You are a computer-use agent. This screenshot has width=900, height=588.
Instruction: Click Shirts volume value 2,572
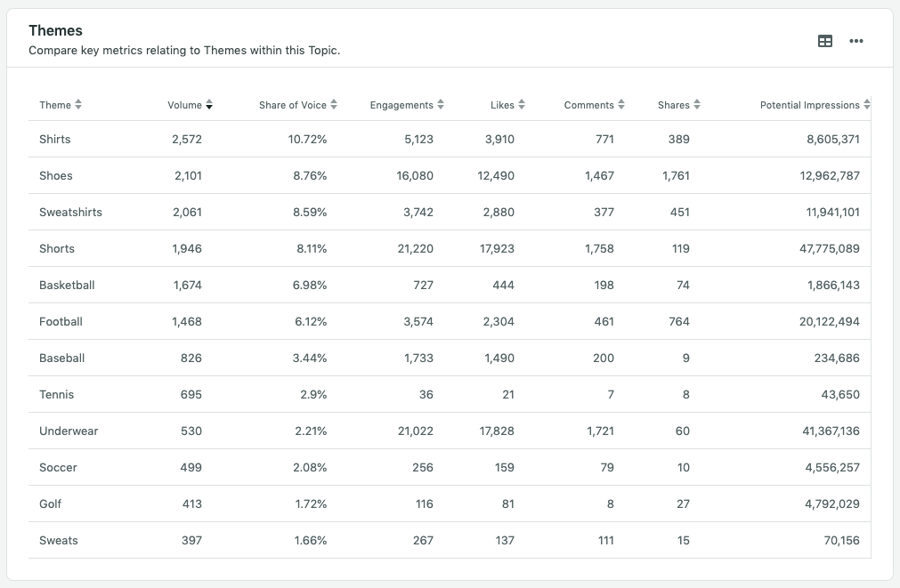(187, 139)
